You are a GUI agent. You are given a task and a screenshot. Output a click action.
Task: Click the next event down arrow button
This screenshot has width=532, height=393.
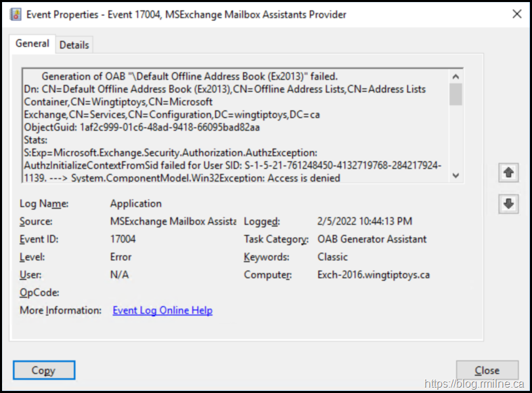point(508,203)
